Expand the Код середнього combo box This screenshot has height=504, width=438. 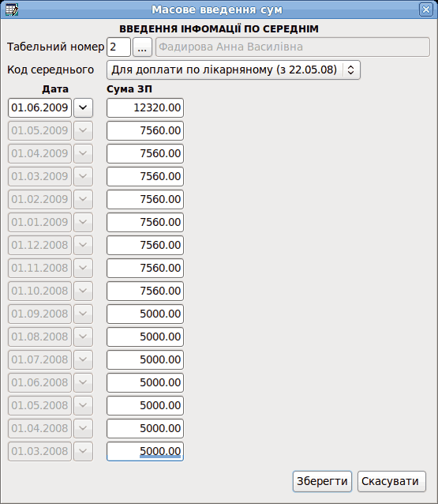(234, 70)
